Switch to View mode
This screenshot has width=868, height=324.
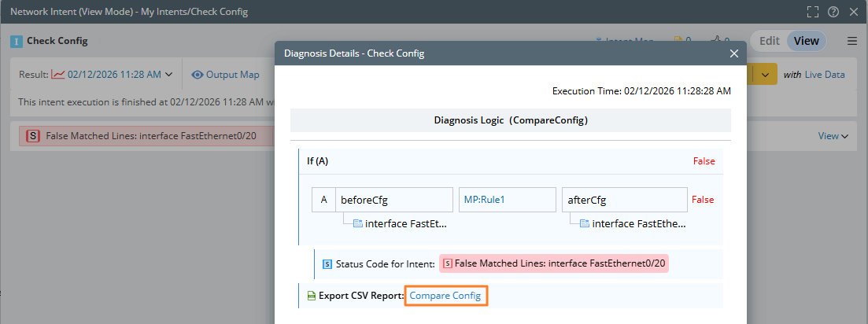click(x=806, y=41)
